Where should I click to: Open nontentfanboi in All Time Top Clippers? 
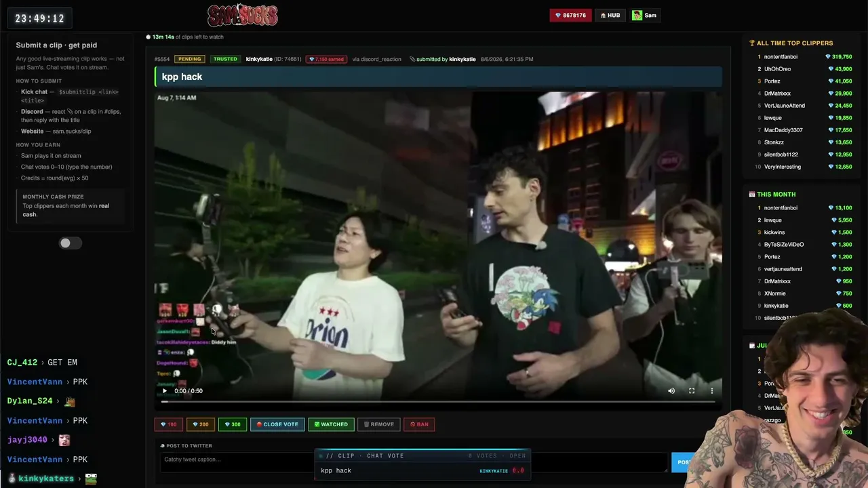tap(781, 57)
